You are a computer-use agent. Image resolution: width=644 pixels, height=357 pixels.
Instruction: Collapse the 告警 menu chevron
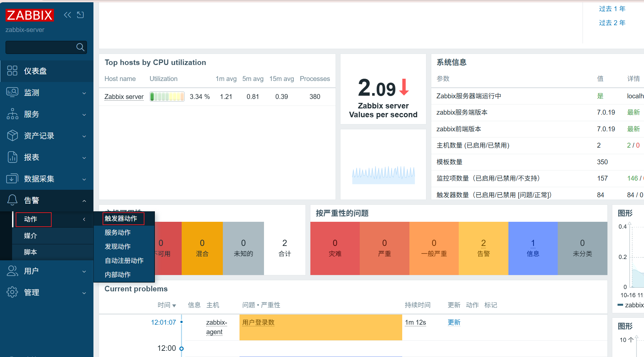click(84, 201)
